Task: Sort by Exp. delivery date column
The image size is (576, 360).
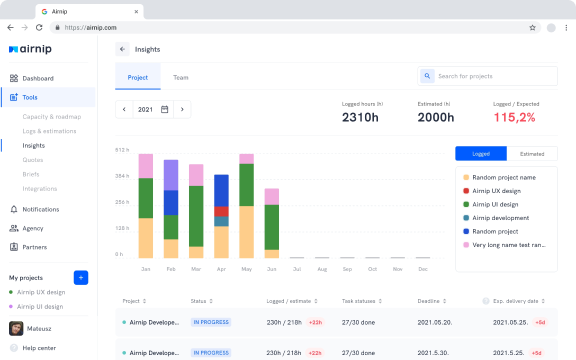Action: 519,301
